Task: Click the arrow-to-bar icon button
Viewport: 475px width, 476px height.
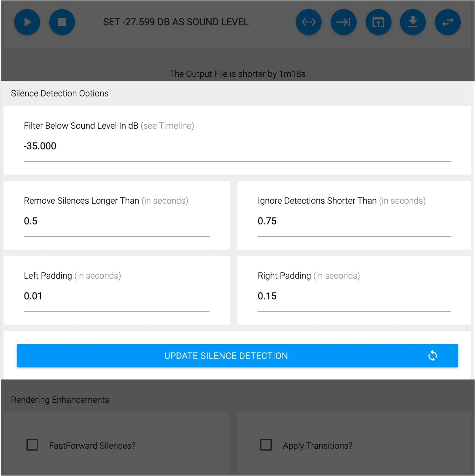Action: coord(343,22)
